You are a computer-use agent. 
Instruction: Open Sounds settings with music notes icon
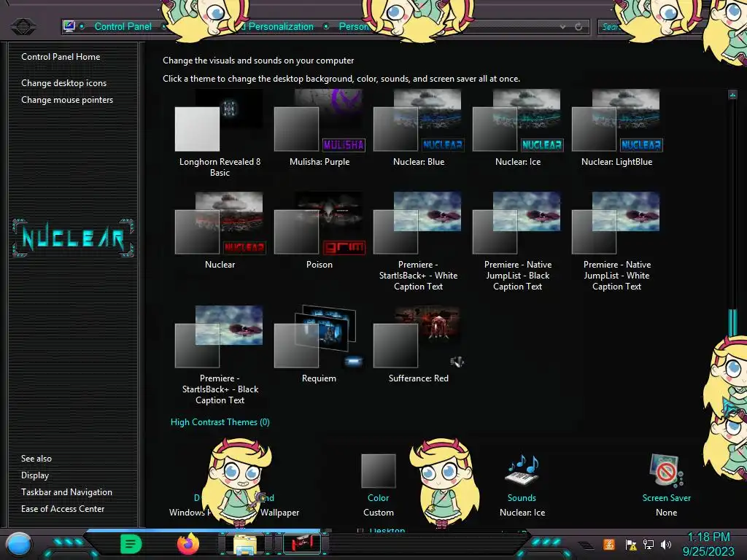(x=522, y=470)
